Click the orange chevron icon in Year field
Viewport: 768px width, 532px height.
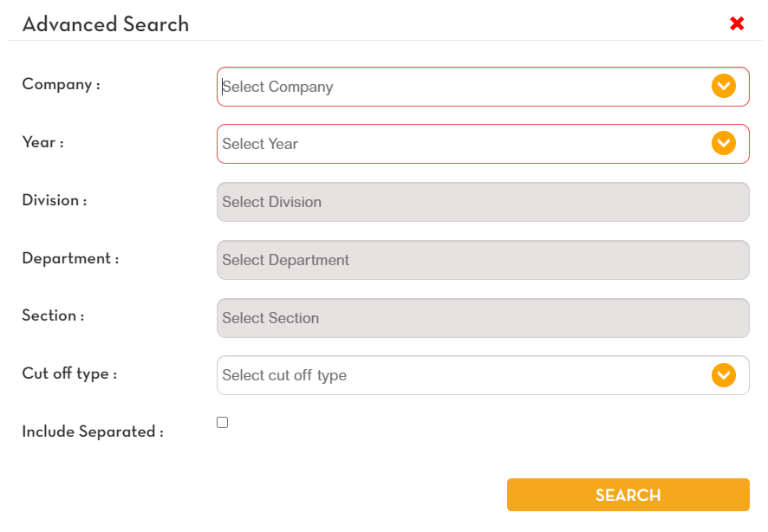[724, 143]
